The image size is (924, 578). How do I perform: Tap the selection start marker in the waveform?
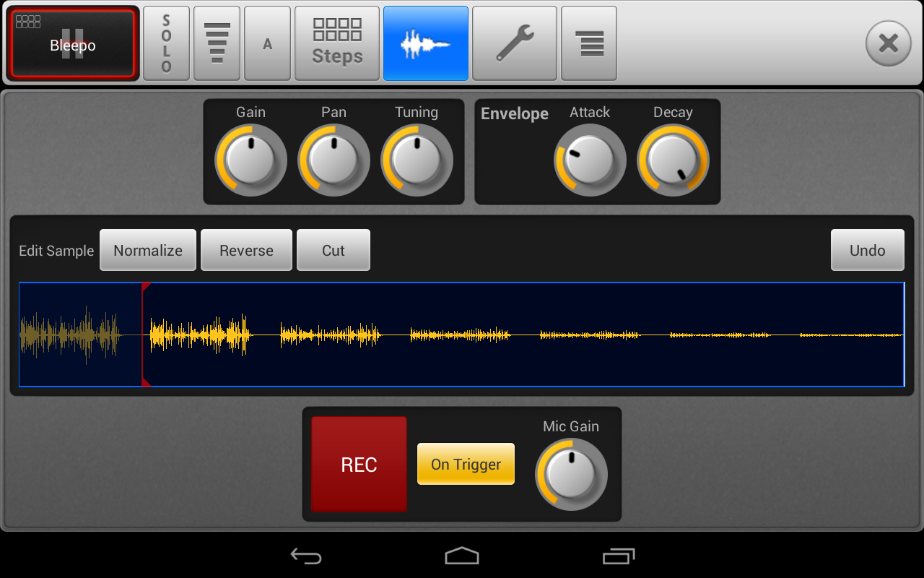[145, 335]
